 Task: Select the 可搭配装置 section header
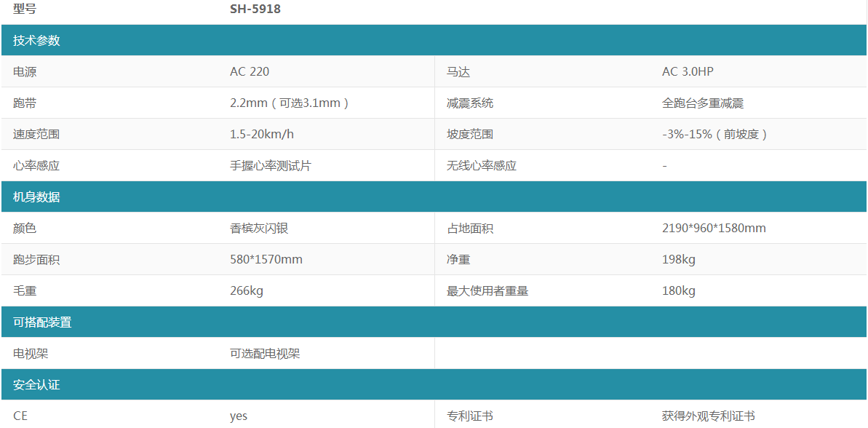pyautogui.click(x=42, y=322)
